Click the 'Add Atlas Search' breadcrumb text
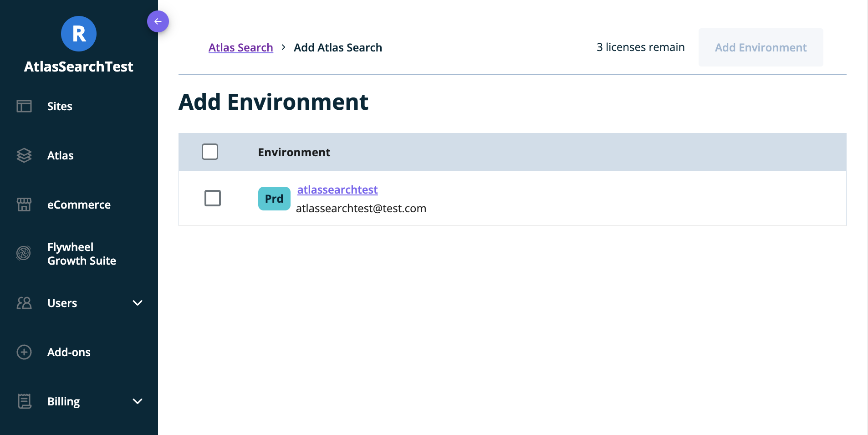 coord(338,47)
